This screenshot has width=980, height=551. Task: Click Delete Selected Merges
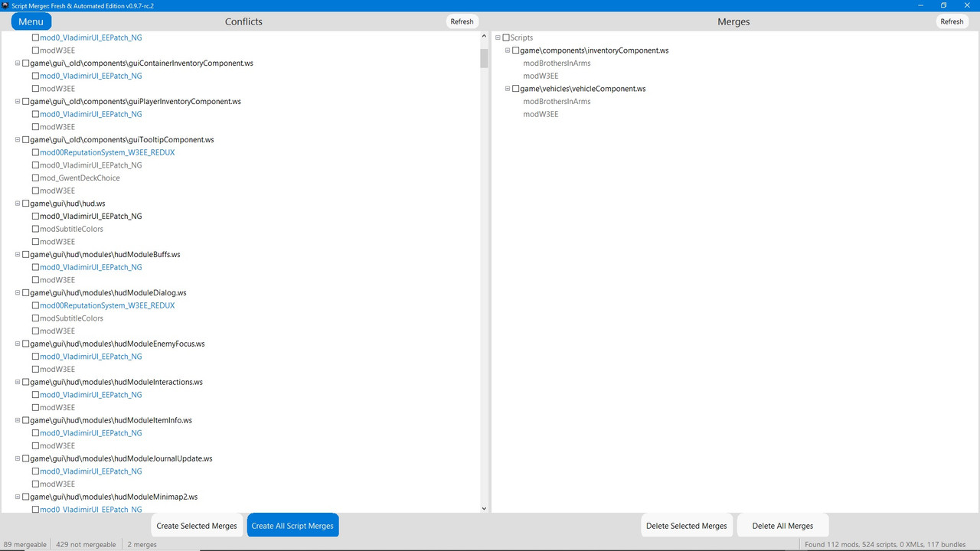[x=687, y=526]
